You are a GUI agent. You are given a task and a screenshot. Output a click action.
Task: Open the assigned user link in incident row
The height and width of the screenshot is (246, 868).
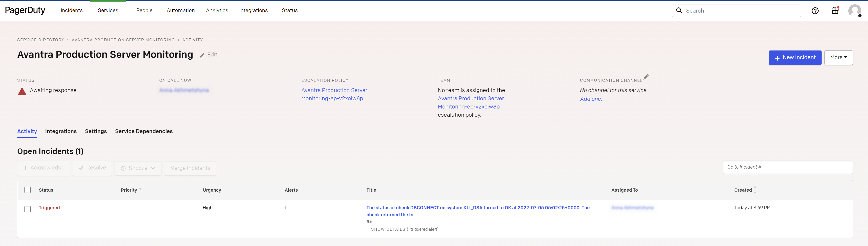pyautogui.click(x=632, y=208)
